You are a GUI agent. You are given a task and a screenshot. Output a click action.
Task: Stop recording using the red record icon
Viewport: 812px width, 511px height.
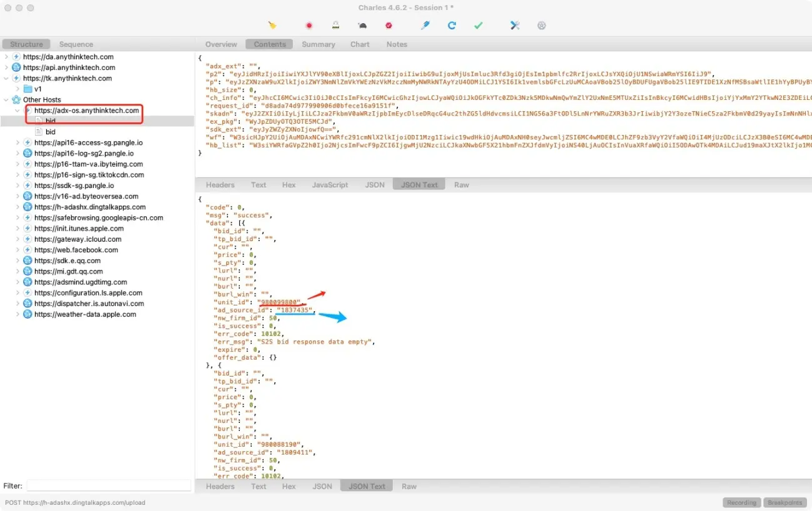point(309,25)
